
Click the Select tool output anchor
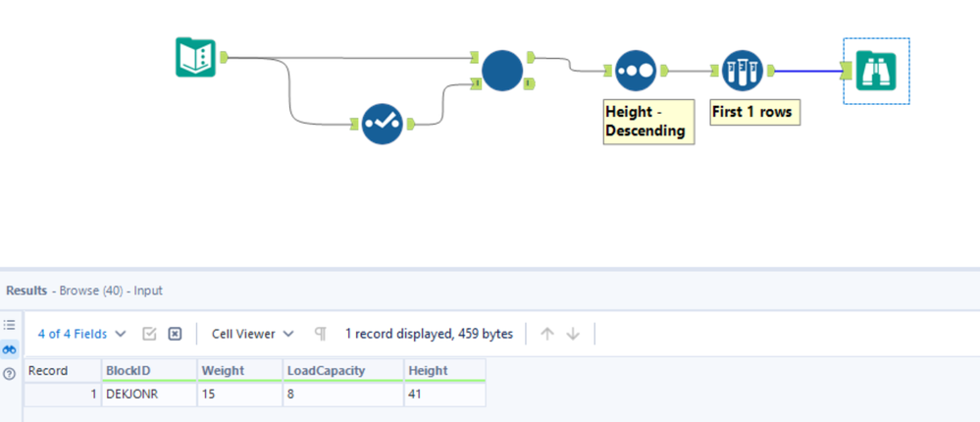(411, 124)
